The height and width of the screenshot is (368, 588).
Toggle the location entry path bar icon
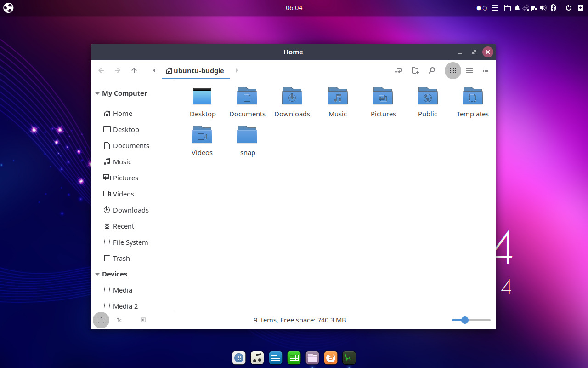tap(398, 70)
